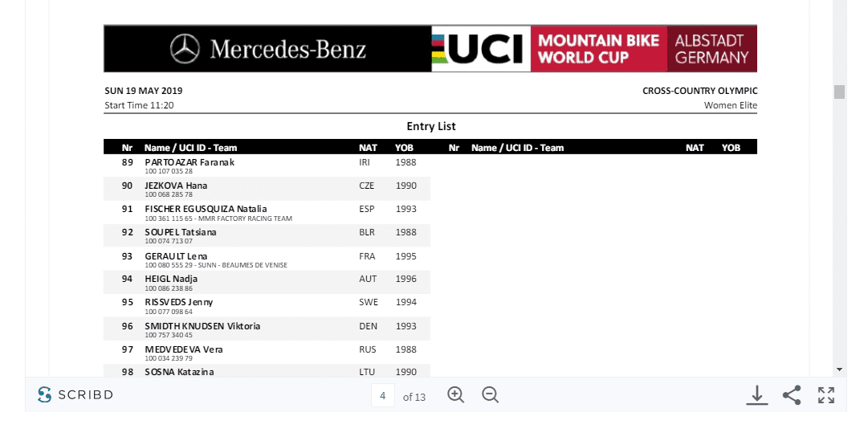The image size is (868, 441).
Task: Select the current page number field
Action: point(383,396)
